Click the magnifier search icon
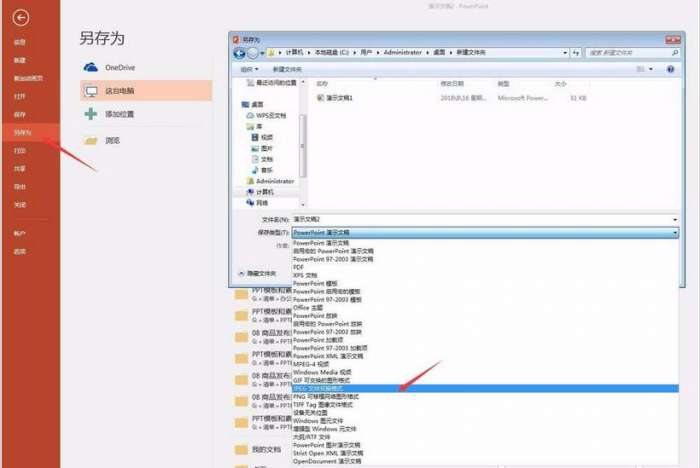This screenshot has height=468, width=700. click(675, 53)
